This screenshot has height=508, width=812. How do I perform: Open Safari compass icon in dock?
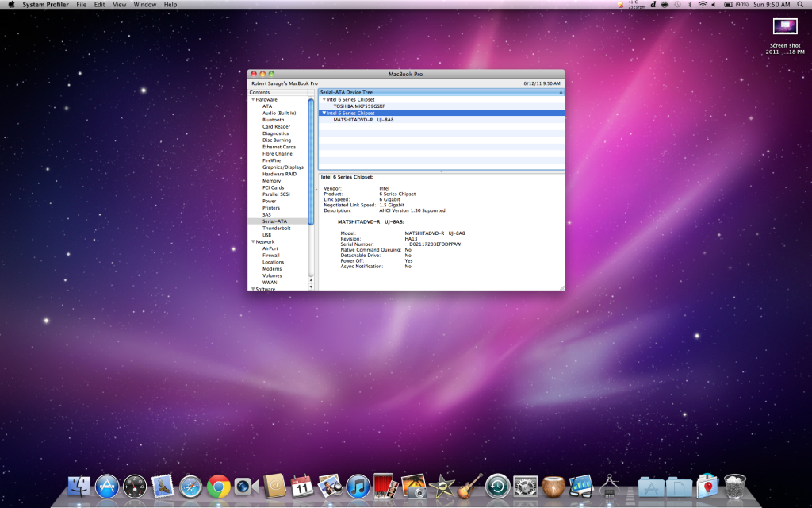(x=190, y=486)
